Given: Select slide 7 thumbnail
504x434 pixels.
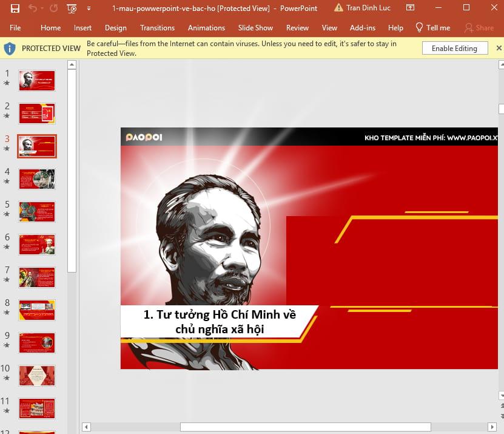Looking at the screenshot, I should point(37,277).
